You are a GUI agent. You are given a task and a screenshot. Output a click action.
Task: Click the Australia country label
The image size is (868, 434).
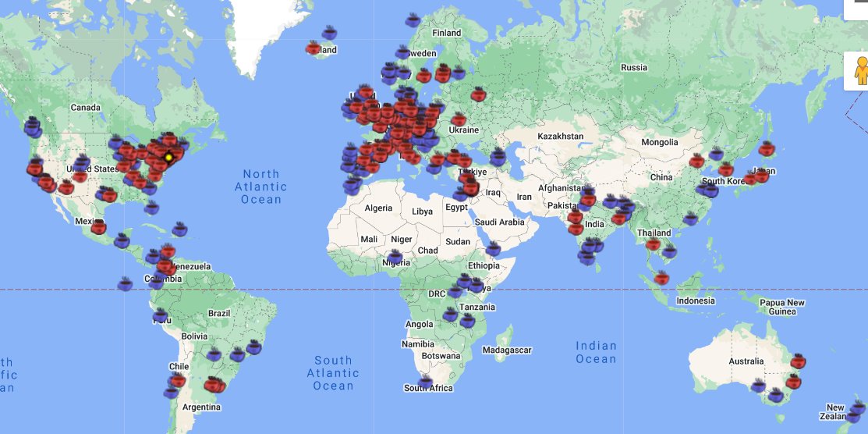[746, 361]
